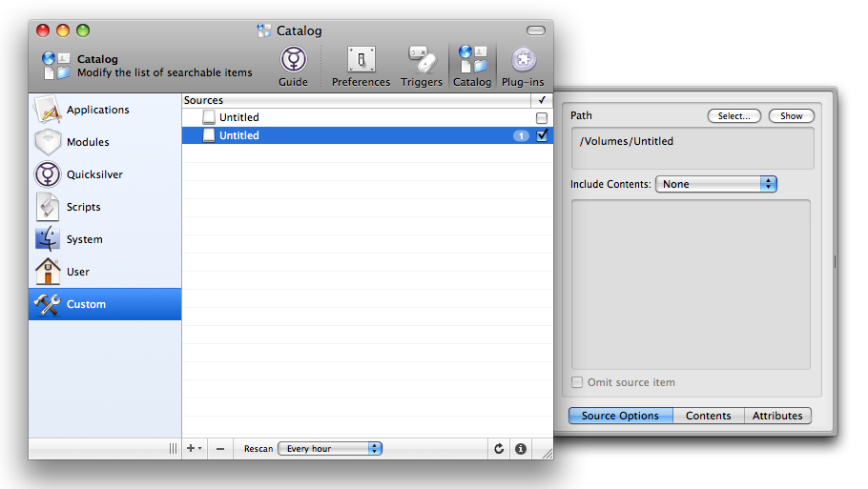This screenshot has width=868, height=489.
Task: Switch to Source Options tab
Action: tap(620, 416)
